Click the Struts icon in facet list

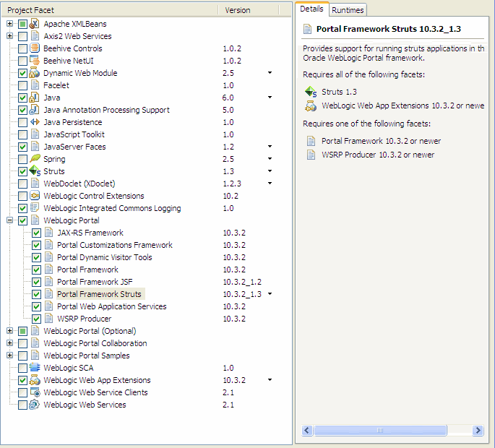tap(35, 171)
